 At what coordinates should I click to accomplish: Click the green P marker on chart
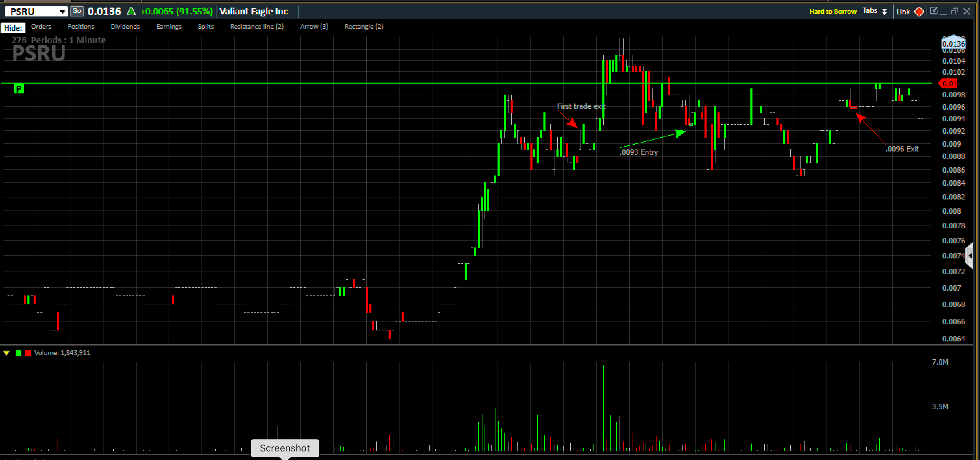pyautogui.click(x=19, y=89)
